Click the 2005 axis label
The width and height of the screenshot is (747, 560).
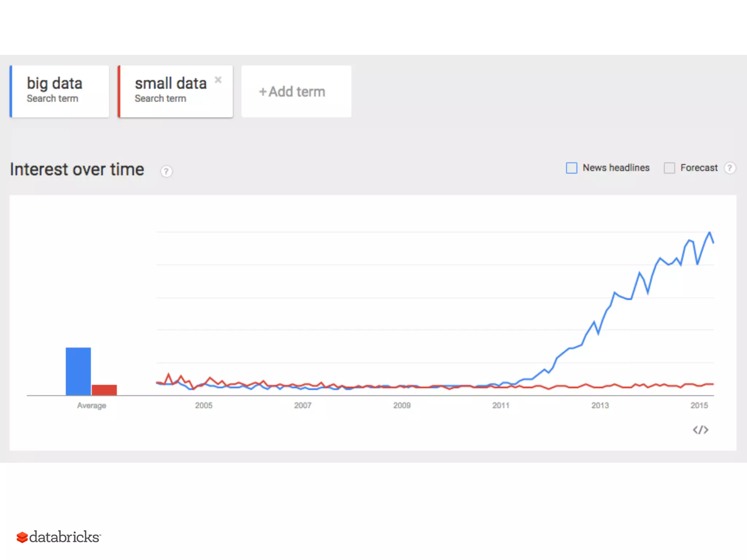click(204, 405)
